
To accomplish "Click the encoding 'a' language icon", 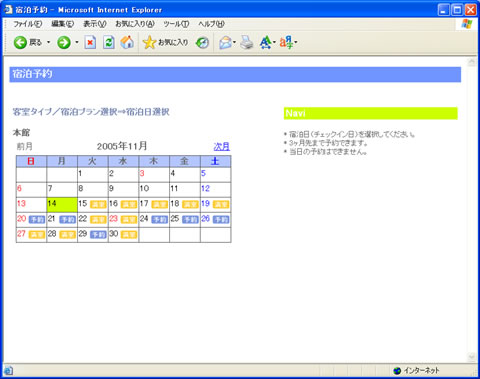I will (x=286, y=42).
